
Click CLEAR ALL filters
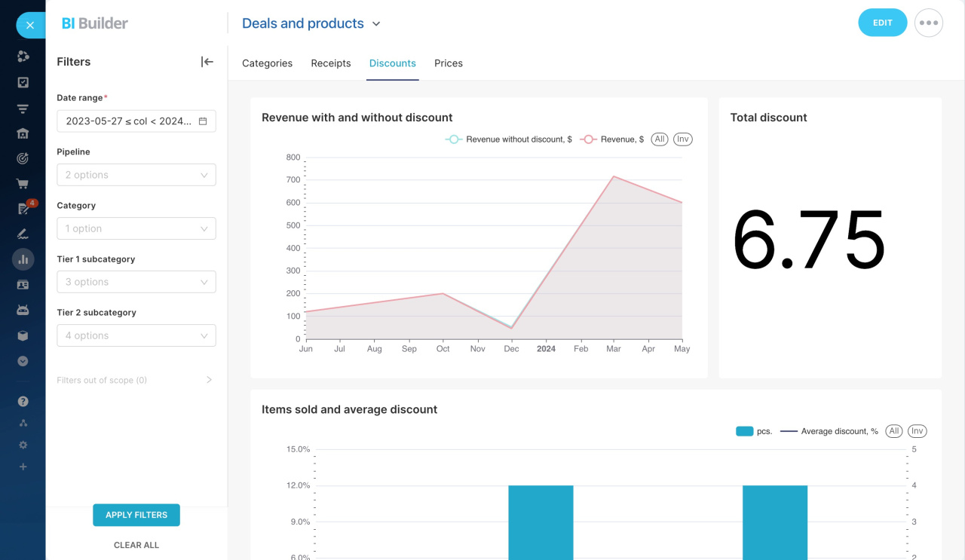click(x=136, y=545)
